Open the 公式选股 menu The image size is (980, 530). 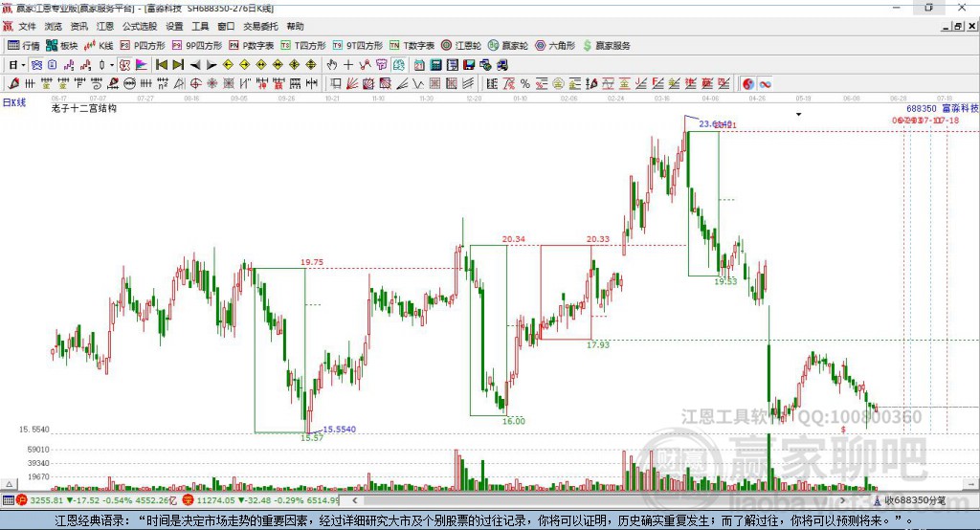pos(140,26)
